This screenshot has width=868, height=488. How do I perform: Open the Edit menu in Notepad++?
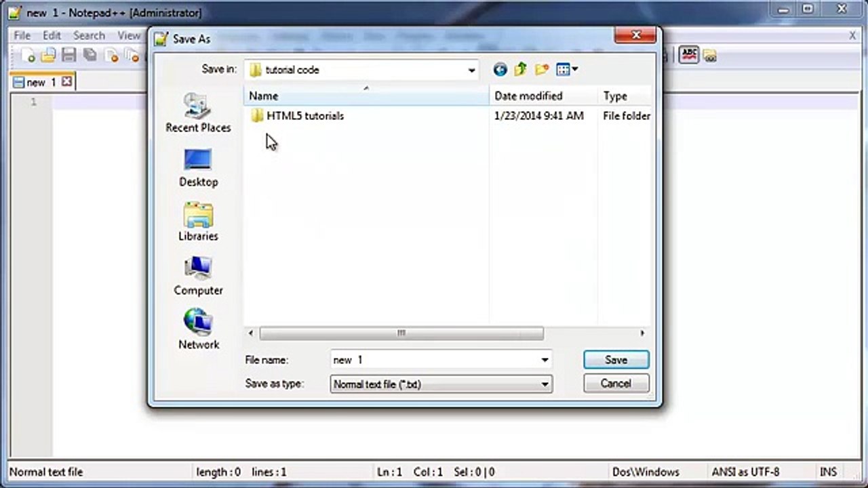pyautogui.click(x=52, y=35)
